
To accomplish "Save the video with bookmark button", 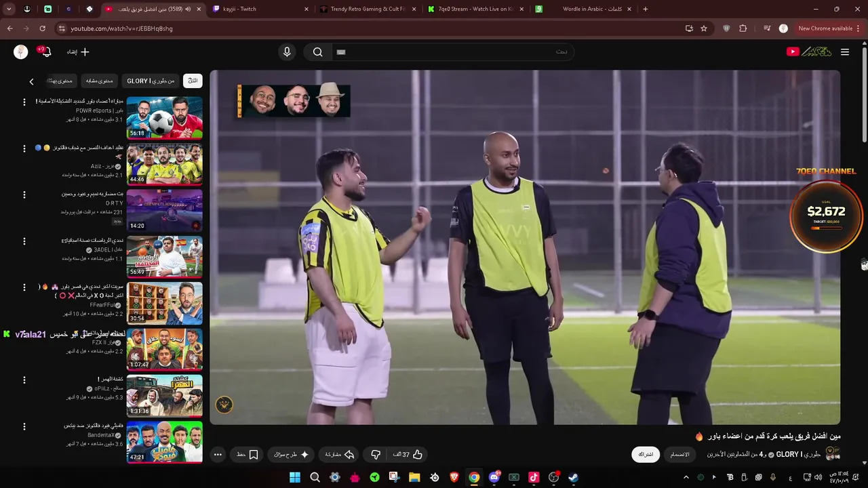I will click(x=247, y=455).
